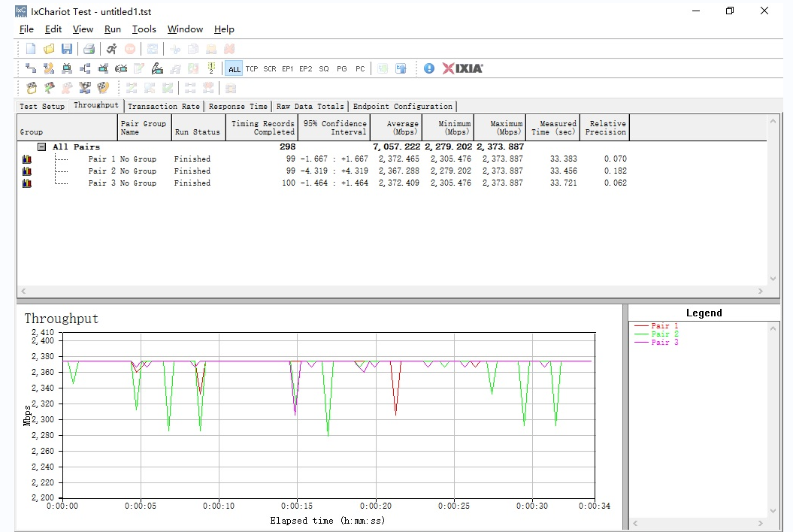Click the 95% Confidence Interval column header
The width and height of the screenshot is (793, 532).
(334, 128)
